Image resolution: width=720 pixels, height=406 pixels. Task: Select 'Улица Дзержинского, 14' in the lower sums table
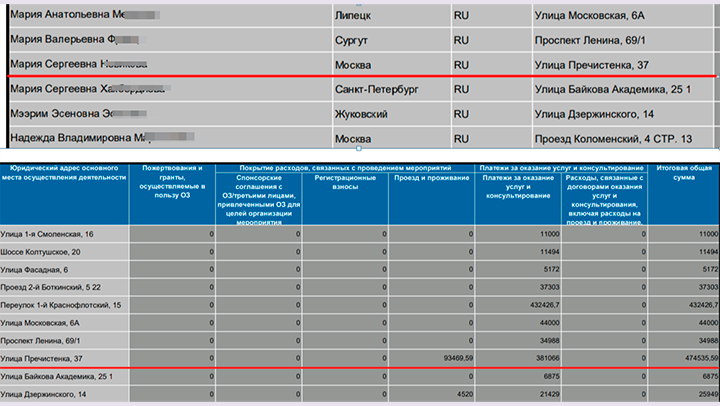coord(43,395)
